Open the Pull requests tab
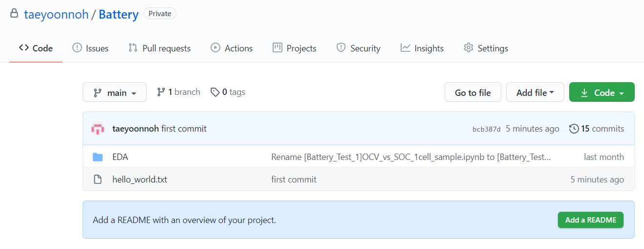This screenshot has width=644, height=249. coord(159,48)
